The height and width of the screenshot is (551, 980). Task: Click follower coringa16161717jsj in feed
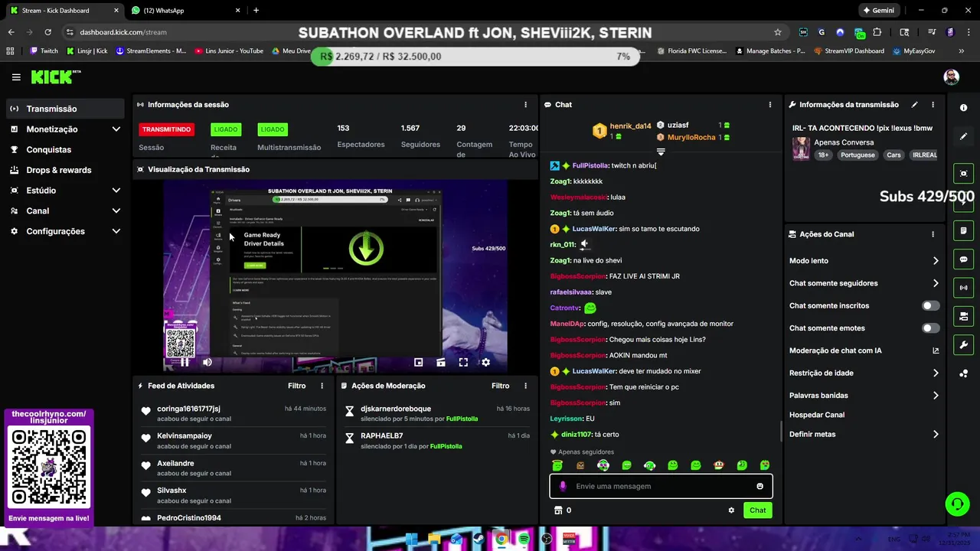[x=188, y=409]
